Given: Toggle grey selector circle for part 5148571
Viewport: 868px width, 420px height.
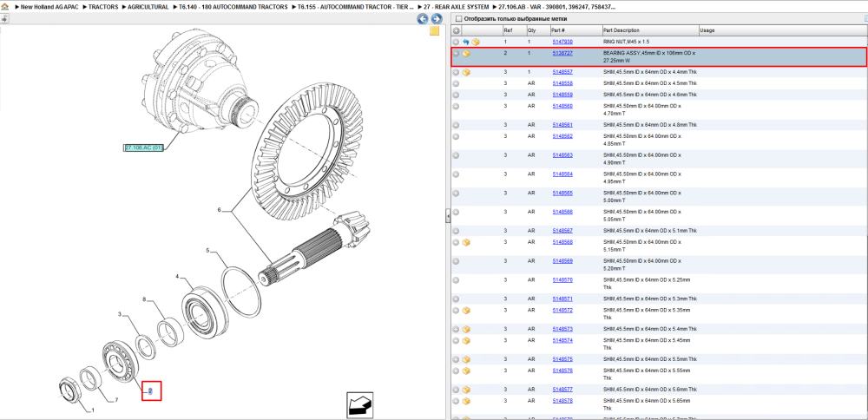Looking at the screenshot, I should (x=457, y=299).
